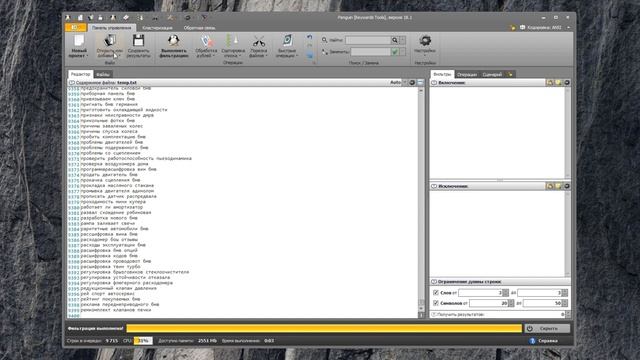Switch to the Панель управления ribbon tab
This screenshot has width=640, height=360.
point(111,28)
